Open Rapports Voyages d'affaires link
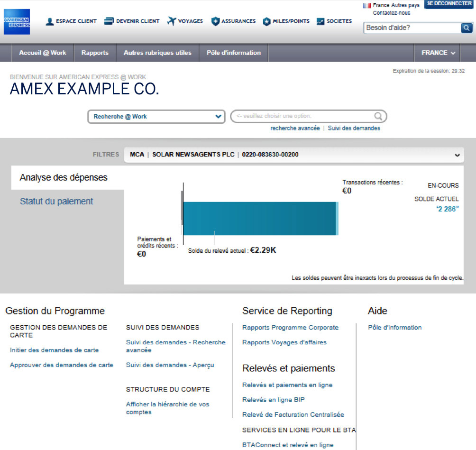Screen dimensions: 476x450 [284, 342]
